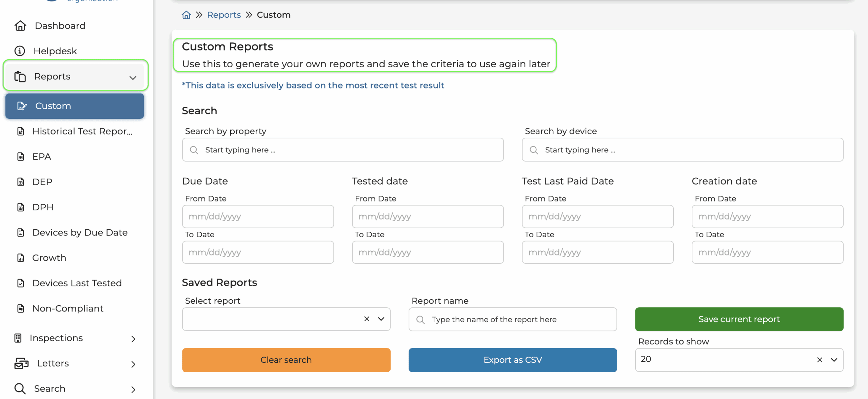This screenshot has width=868, height=399.
Task: Collapse the Reports menu chevron
Action: [x=133, y=78]
